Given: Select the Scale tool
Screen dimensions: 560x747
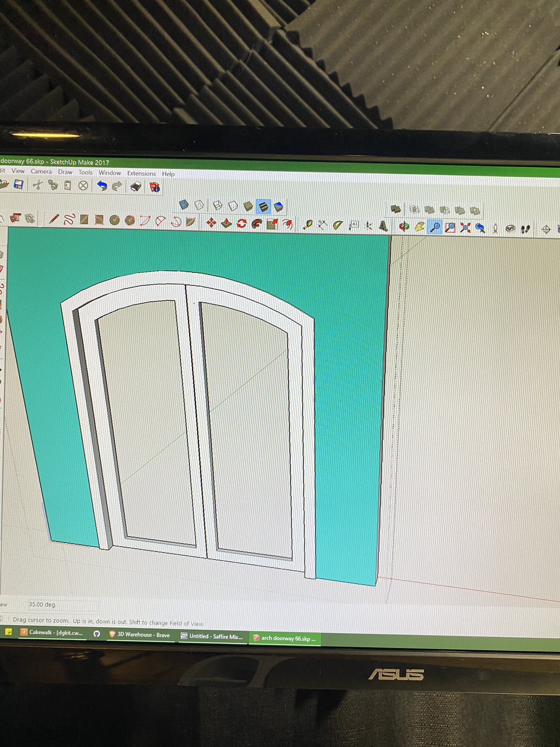Looking at the screenshot, I should tap(272, 224).
